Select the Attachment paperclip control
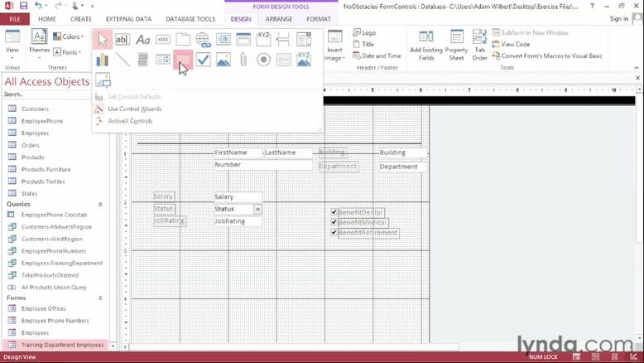This screenshot has width=644, height=363. click(x=243, y=60)
